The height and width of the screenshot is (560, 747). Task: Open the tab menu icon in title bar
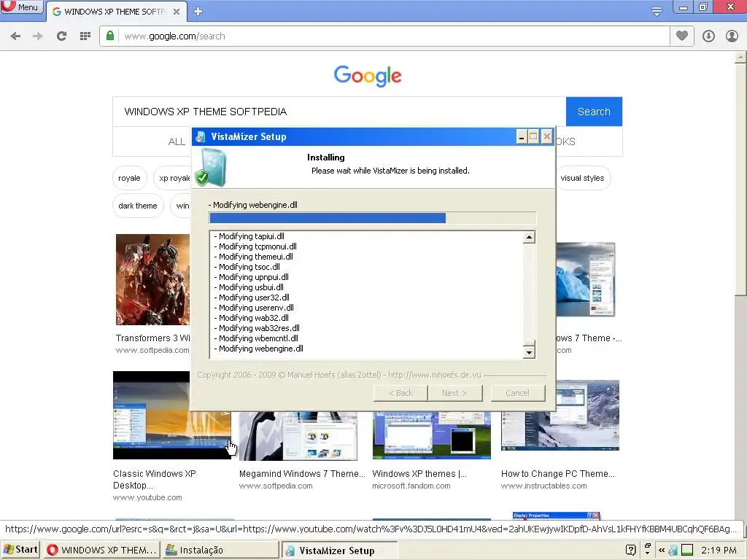[657, 11]
